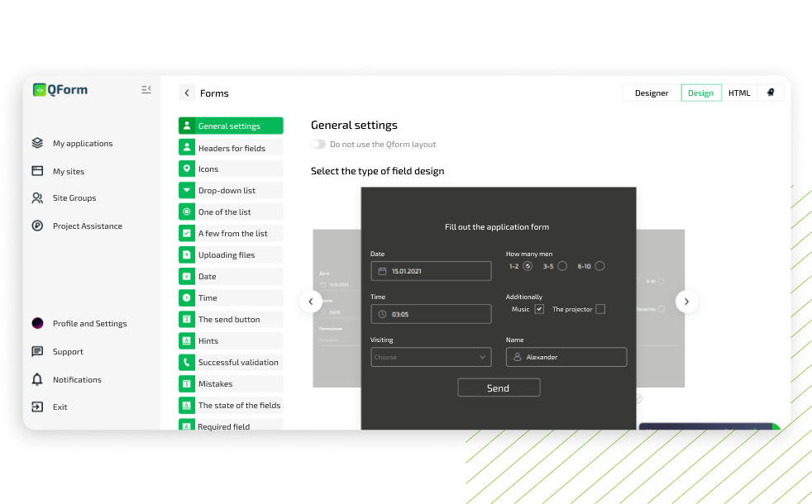Open My applications layers icon

[x=37, y=143]
